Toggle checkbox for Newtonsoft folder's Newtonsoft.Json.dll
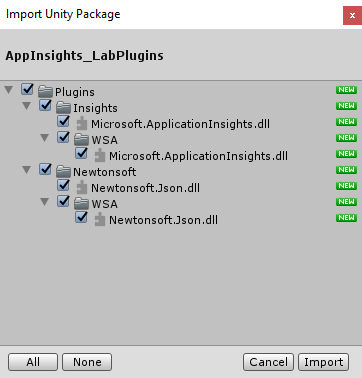 click(x=63, y=185)
